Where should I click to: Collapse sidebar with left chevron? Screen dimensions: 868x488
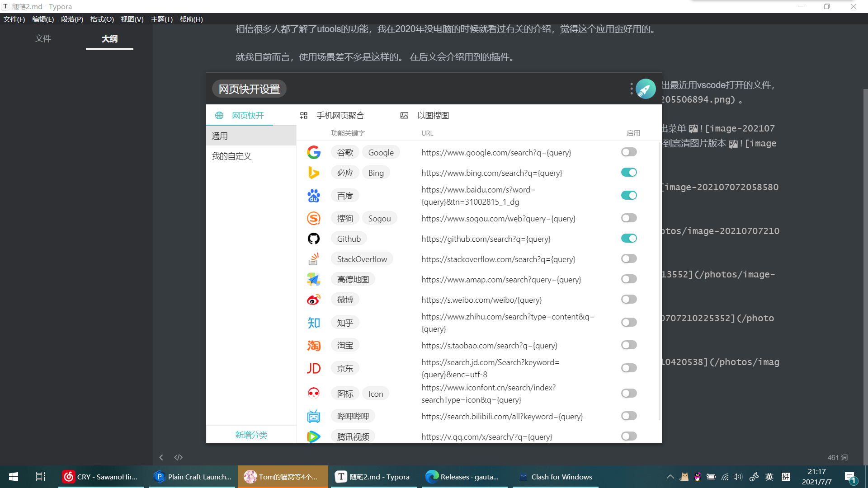[161, 457]
